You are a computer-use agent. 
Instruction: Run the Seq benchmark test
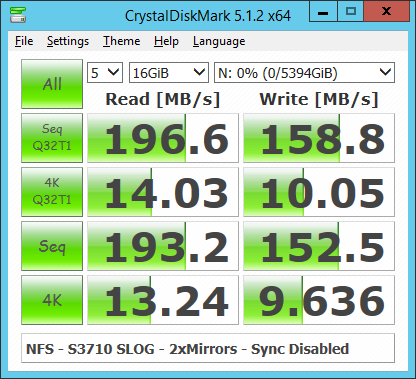coord(52,246)
